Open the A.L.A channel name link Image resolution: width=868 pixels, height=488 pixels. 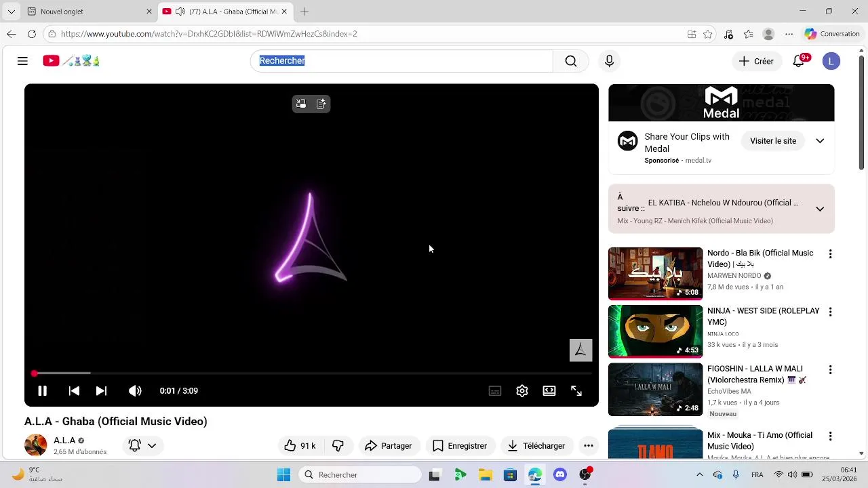64,441
